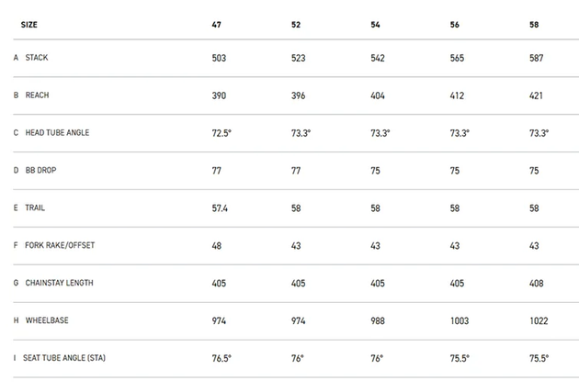Image resolution: width=579 pixels, height=392 pixels.
Task: Select the FORK RAKE/OFFSET row label
Action: coord(60,245)
